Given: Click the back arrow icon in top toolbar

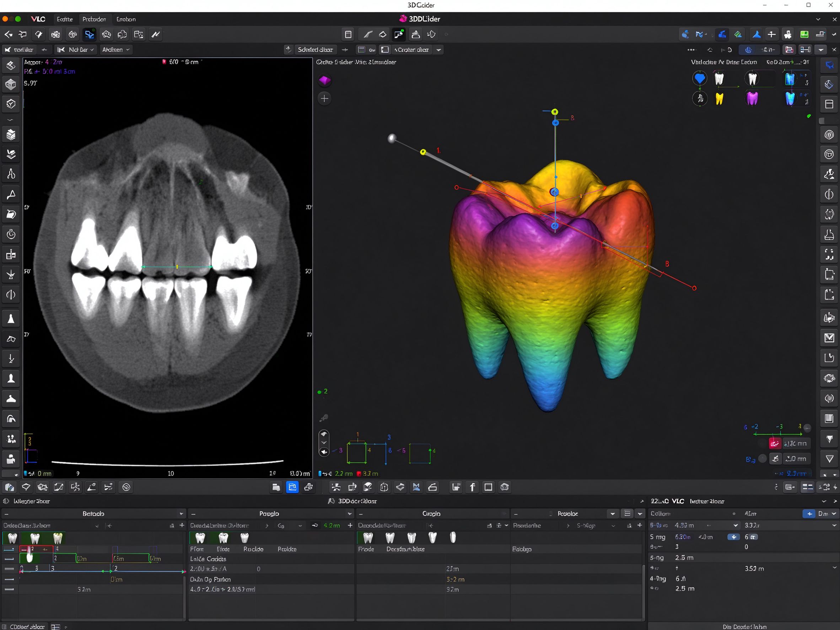Looking at the screenshot, I should tap(9, 34).
